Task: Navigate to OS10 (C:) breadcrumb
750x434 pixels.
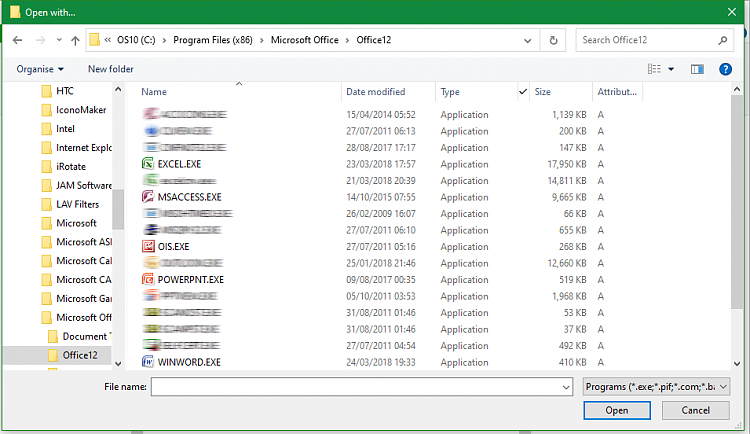Action: point(136,40)
